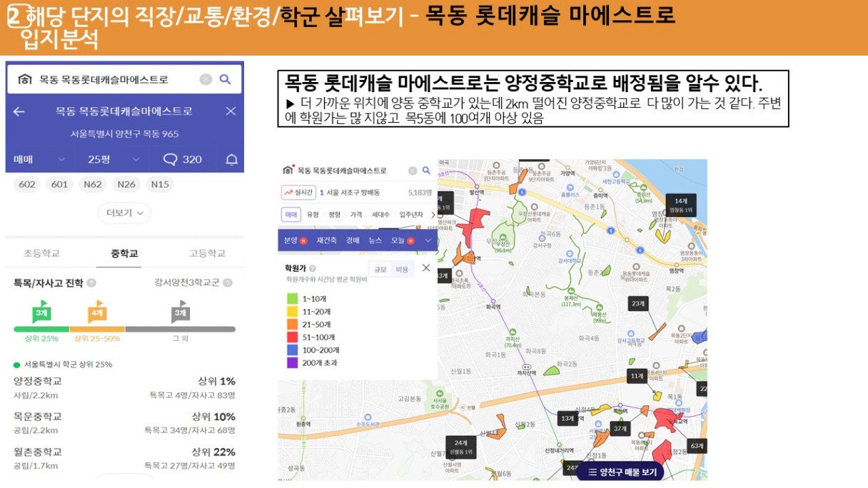Open the 재건축 menu item
Viewport: 868px width, 488px height.
pos(327,240)
